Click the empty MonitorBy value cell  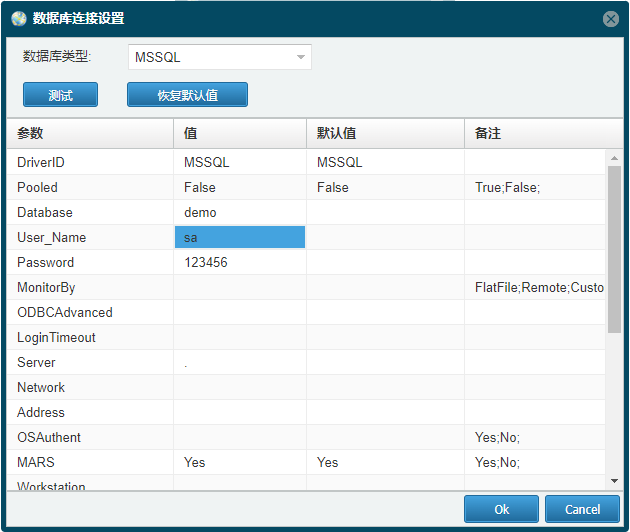240,287
